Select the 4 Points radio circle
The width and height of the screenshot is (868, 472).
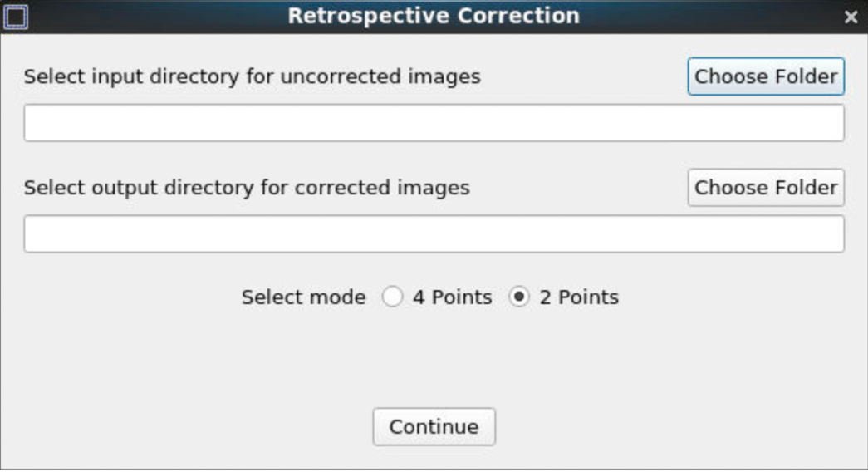click(x=392, y=297)
